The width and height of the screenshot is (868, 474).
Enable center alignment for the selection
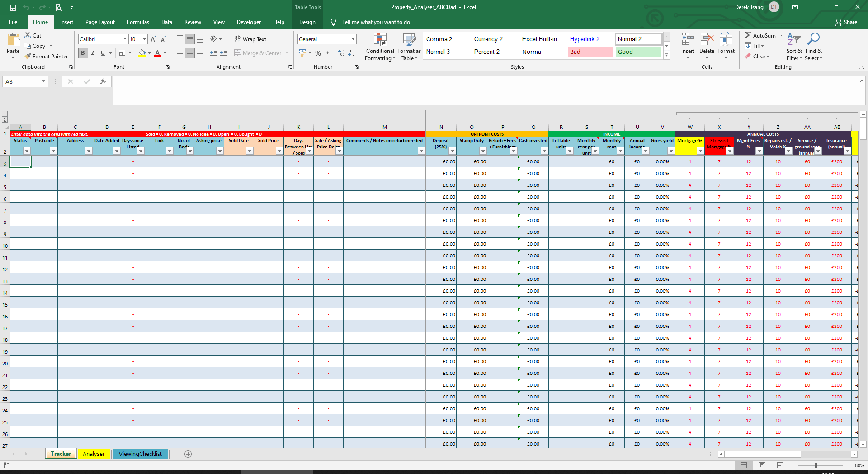tap(189, 53)
